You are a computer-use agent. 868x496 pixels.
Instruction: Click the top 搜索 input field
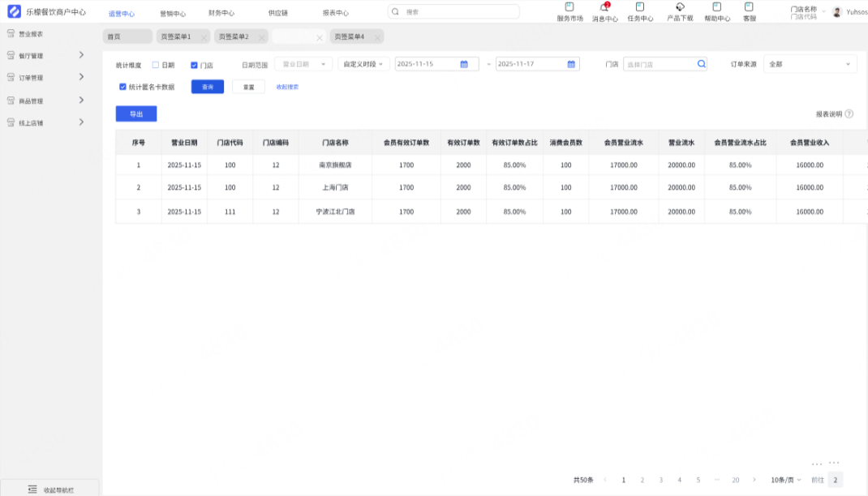[x=454, y=11]
